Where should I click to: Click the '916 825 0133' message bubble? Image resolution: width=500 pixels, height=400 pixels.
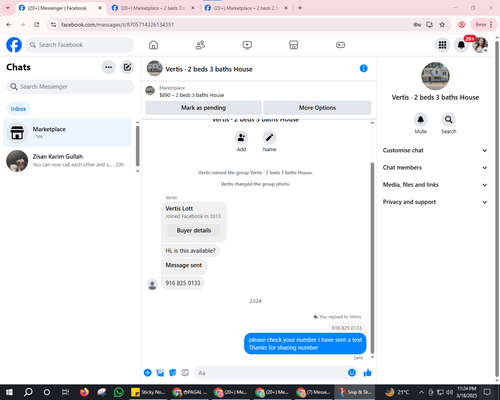pyautogui.click(x=183, y=283)
